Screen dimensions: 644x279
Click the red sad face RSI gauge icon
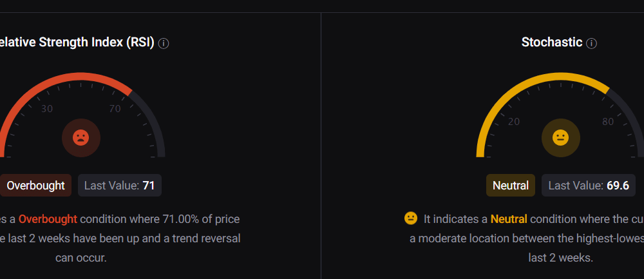click(81, 138)
